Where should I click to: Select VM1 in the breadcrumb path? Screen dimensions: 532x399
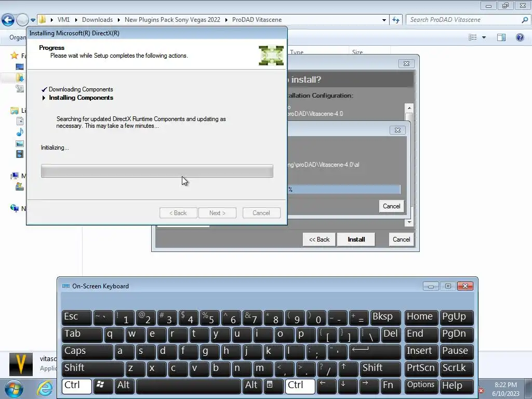pos(63,20)
